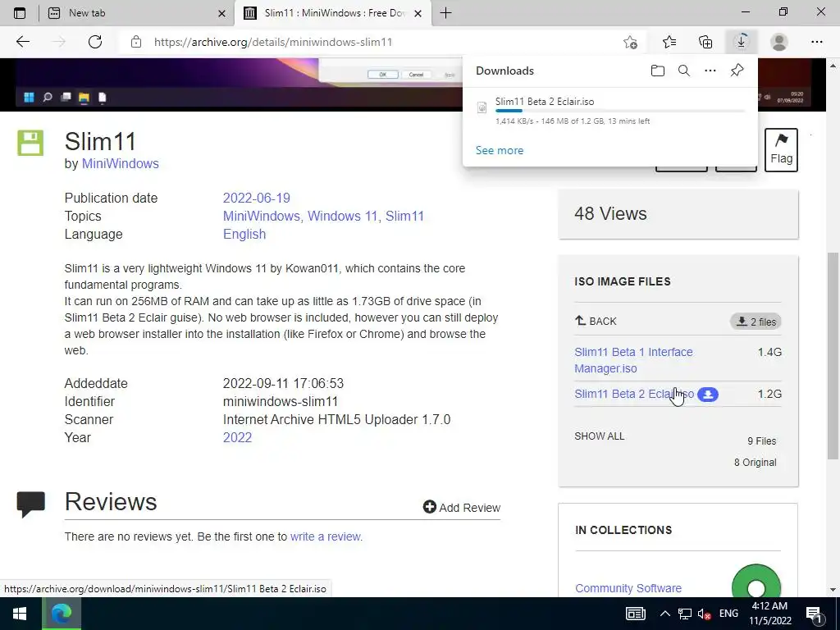Open a new tab with plus button
The width and height of the screenshot is (840, 630).
pos(445,13)
